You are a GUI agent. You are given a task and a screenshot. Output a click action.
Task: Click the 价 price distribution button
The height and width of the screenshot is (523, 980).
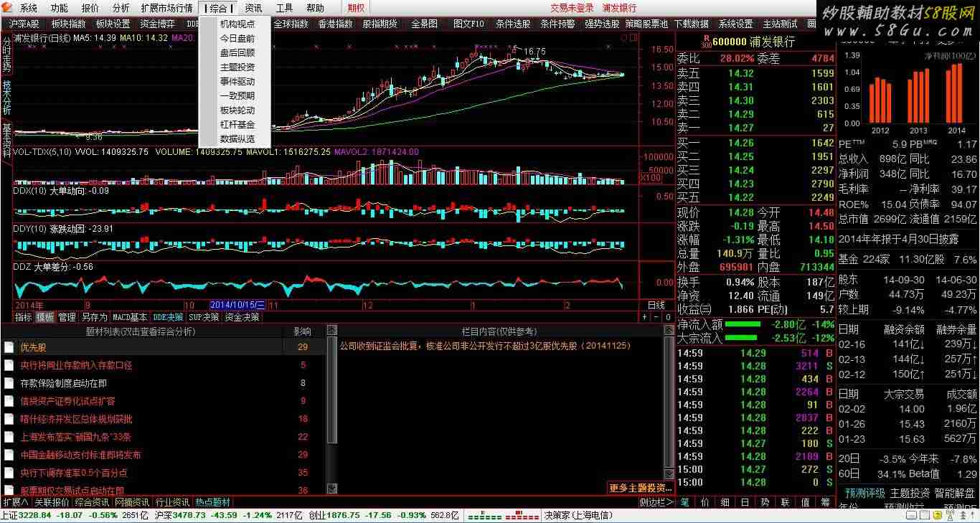point(705,502)
